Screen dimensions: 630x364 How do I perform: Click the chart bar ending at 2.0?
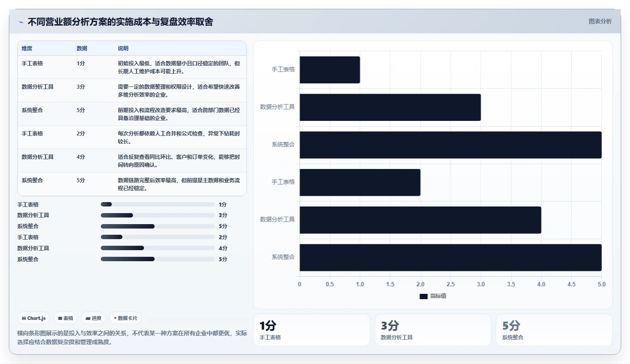click(x=360, y=182)
